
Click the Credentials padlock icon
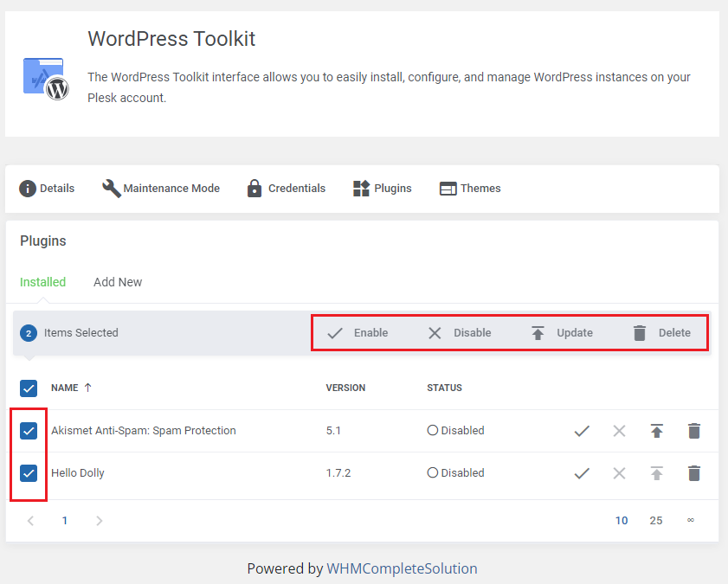tap(254, 189)
